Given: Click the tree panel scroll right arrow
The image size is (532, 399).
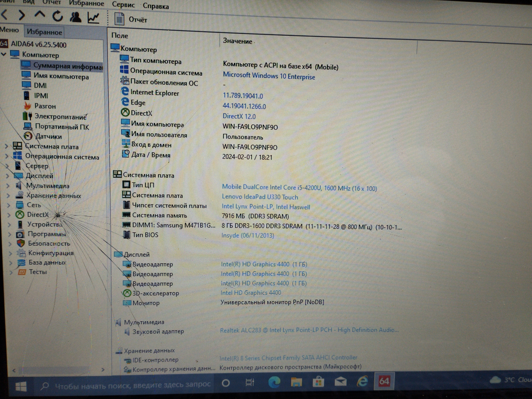Looking at the screenshot, I should point(103,370).
